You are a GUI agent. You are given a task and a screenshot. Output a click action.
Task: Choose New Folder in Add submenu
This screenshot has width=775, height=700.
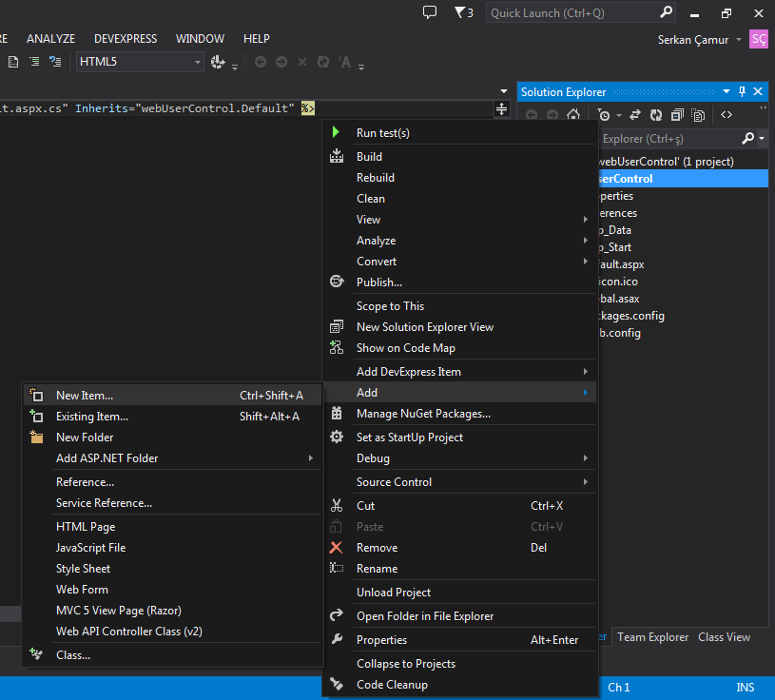[x=172, y=437]
